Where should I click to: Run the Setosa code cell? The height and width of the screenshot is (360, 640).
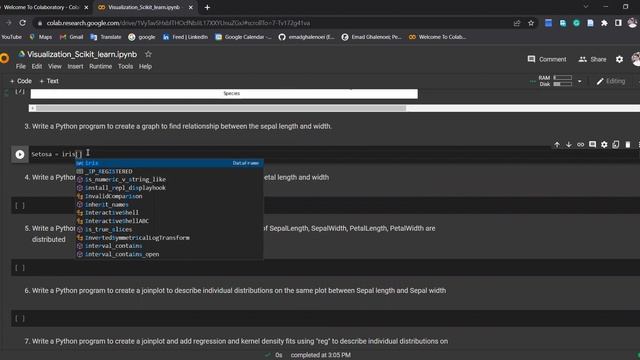click(20, 154)
